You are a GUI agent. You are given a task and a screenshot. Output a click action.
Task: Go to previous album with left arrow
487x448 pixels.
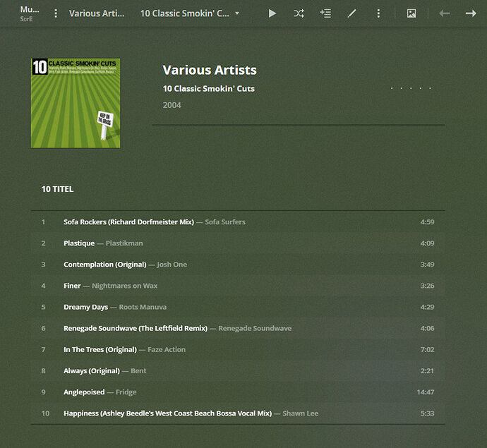point(445,13)
